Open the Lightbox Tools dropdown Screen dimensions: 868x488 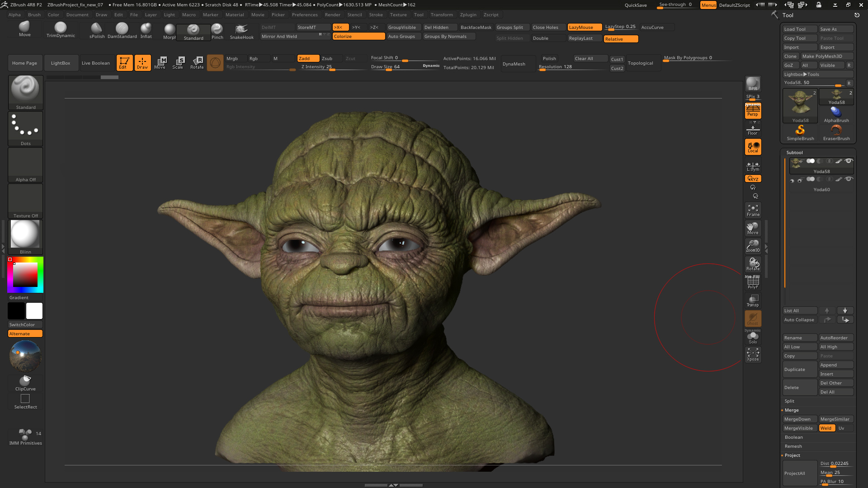818,74
